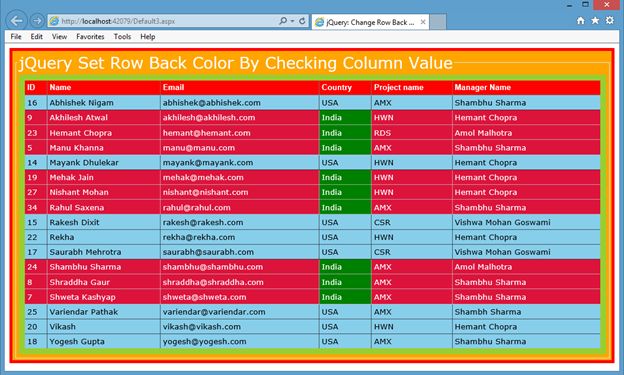Select the Shambhu Sharma name cell in row 24
The image size is (624, 375).
point(103,267)
